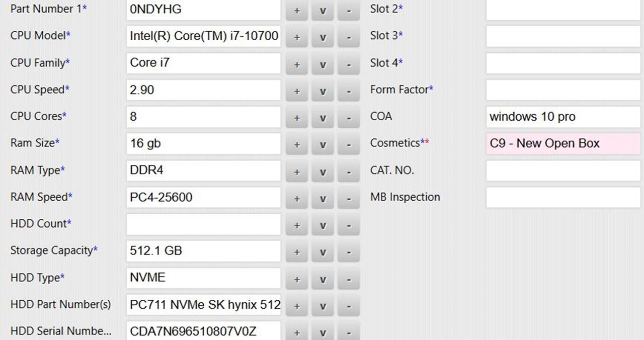
Task: Click the minus button beside CPU Family
Action: pos(349,64)
